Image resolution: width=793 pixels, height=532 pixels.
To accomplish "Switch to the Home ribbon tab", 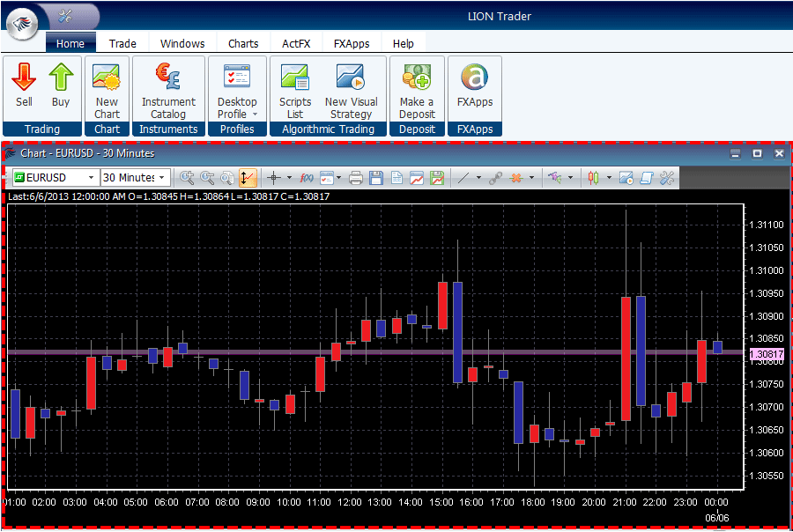I will coord(70,43).
